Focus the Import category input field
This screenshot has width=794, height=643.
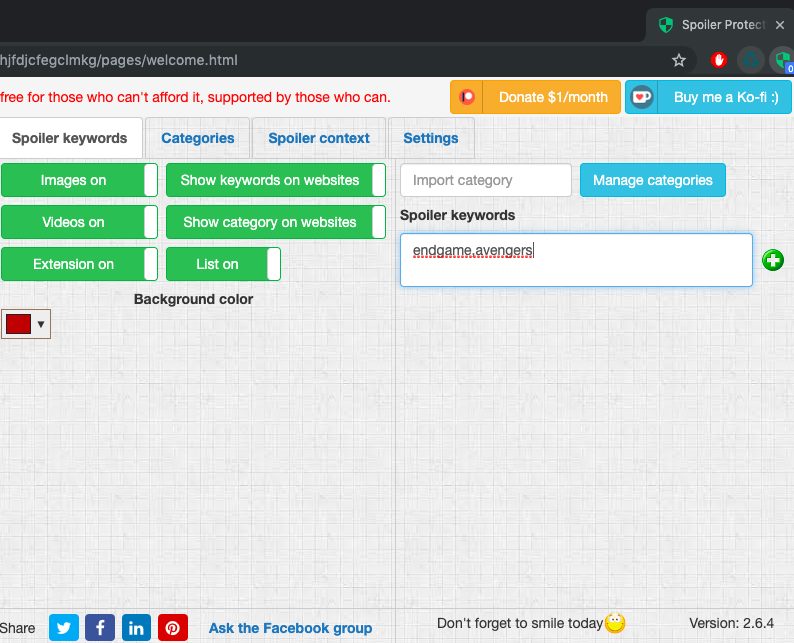486,180
